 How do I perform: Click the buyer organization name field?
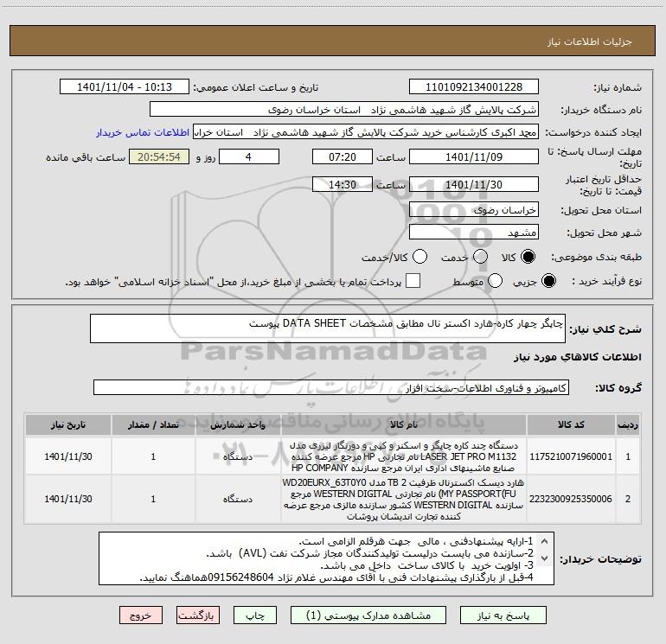tap(344, 109)
